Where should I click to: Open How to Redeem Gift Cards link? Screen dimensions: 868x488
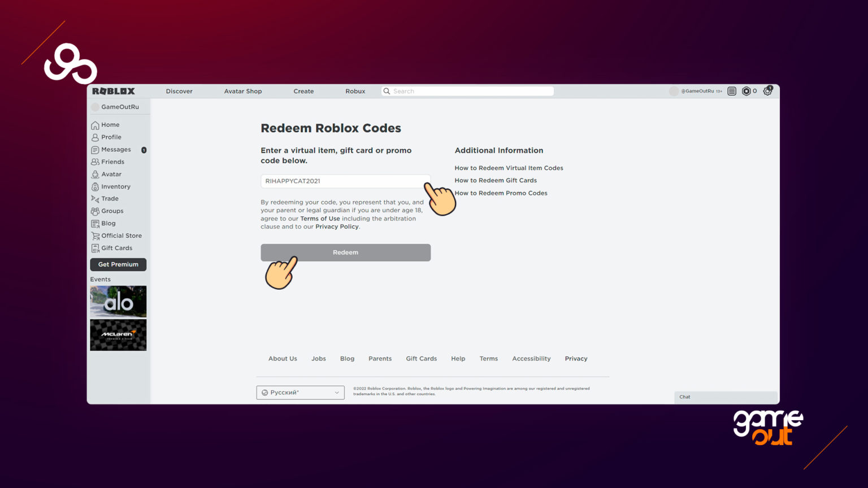[496, 181]
